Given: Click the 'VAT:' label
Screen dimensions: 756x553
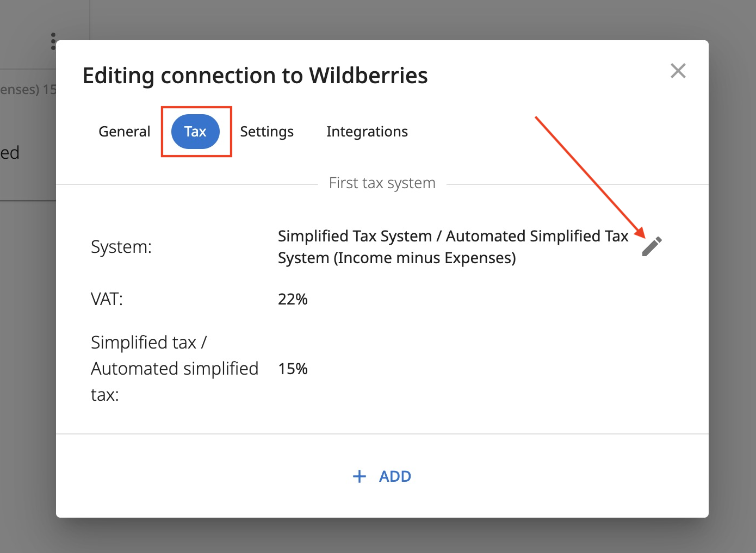Looking at the screenshot, I should [x=107, y=299].
